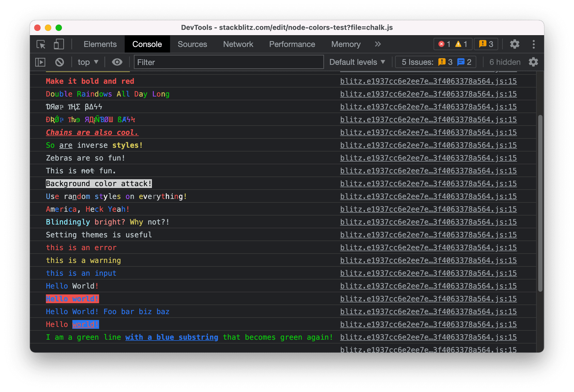
Task: Toggle the 6 hidden messages filter
Action: point(504,61)
